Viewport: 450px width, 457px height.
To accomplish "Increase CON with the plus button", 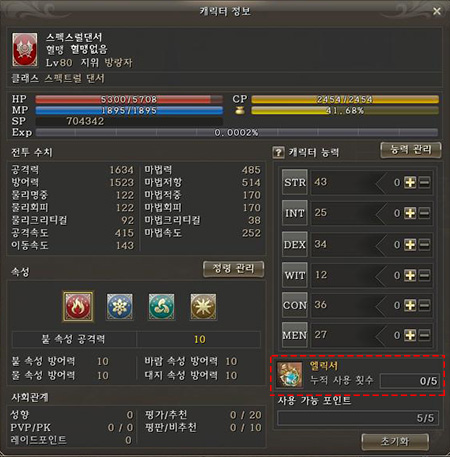I will 410,305.
